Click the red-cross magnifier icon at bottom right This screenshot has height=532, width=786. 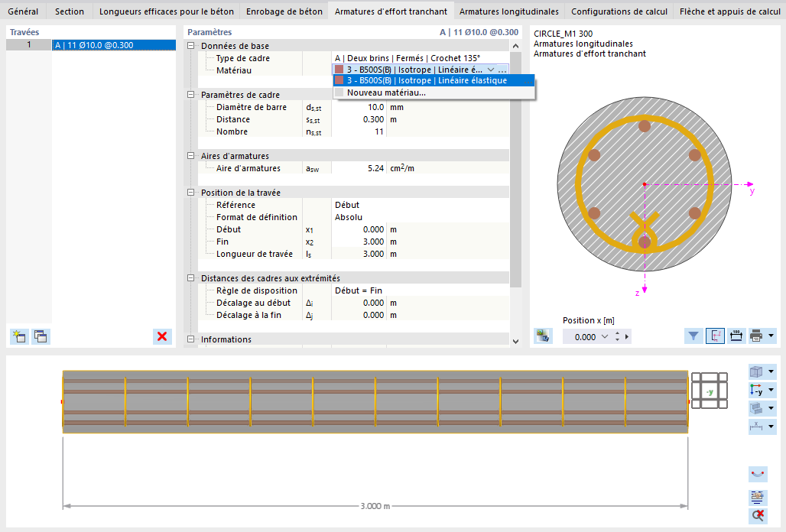(758, 515)
